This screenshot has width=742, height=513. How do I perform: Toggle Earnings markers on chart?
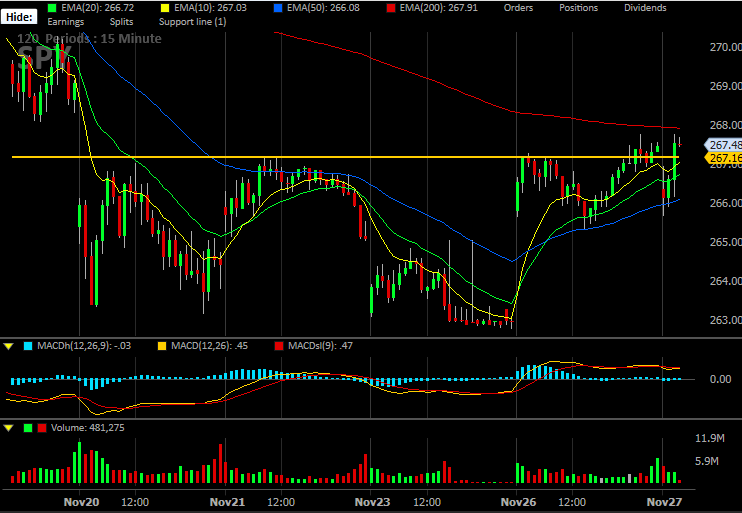tap(66, 22)
